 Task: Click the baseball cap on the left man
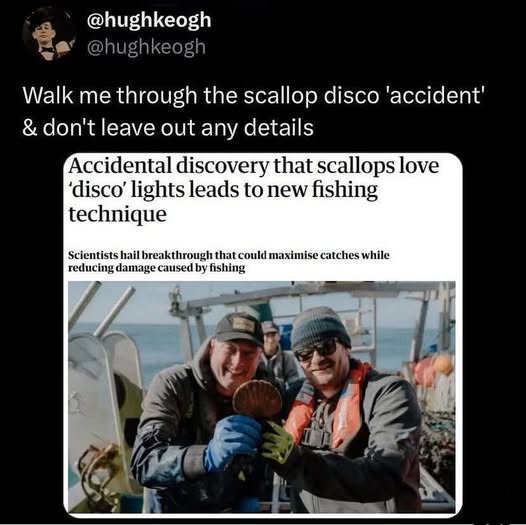click(x=239, y=328)
